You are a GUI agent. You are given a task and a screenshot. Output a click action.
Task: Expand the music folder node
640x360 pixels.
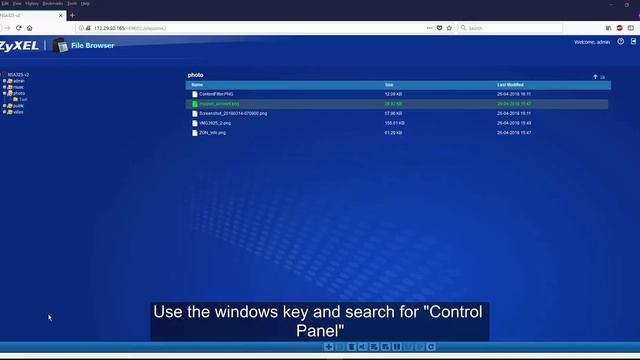(x=4, y=87)
